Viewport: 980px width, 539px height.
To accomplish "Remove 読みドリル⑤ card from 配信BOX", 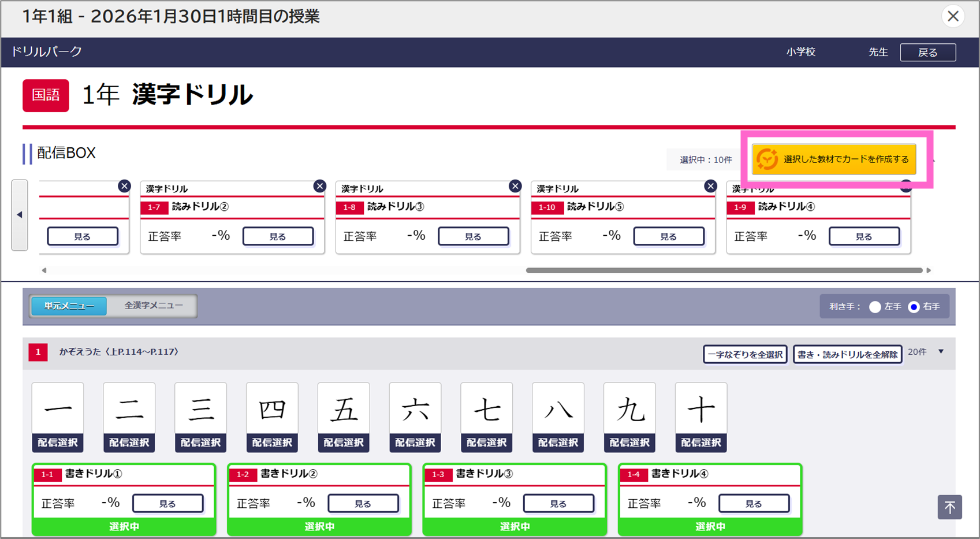I will [x=710, y=186].
